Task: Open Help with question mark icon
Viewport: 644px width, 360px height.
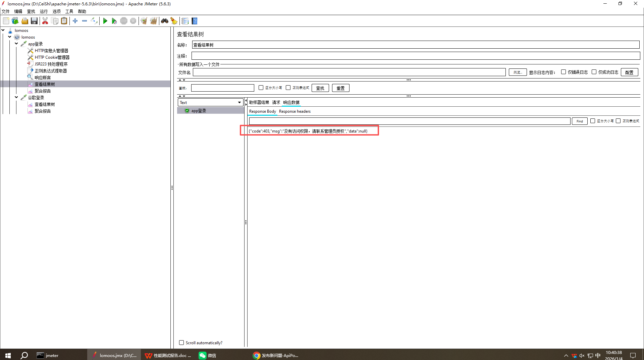Action: pyautogui.click(x=195, y=21)
